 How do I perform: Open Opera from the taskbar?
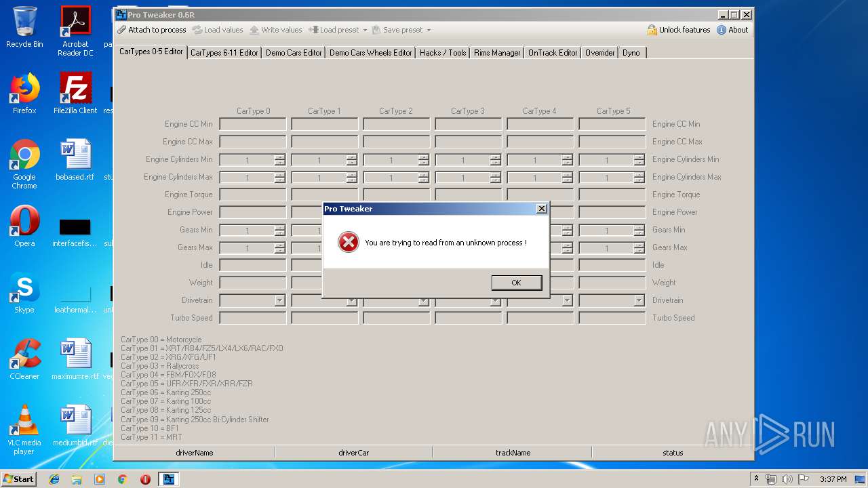145,479
